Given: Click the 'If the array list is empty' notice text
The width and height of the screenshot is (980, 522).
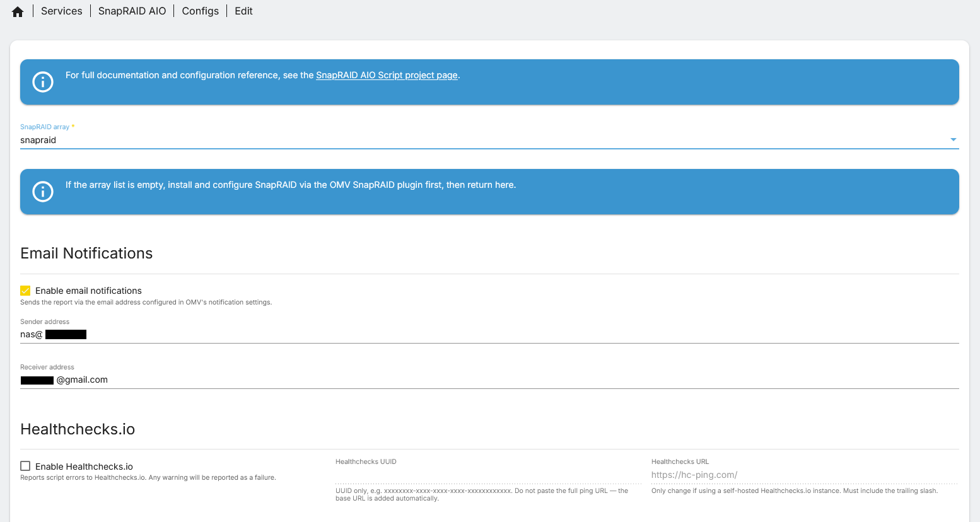Looking at the screenshot, I should (x=291, y=185).
